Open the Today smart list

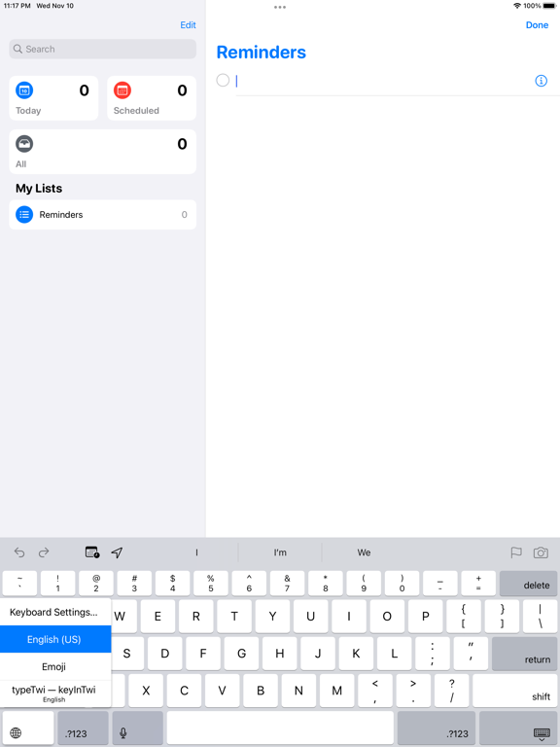53,98
